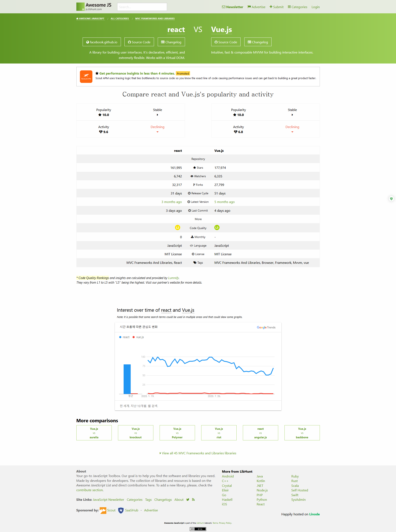
Task: Click the Stars row star icon
Action: [x=195, y=168]
